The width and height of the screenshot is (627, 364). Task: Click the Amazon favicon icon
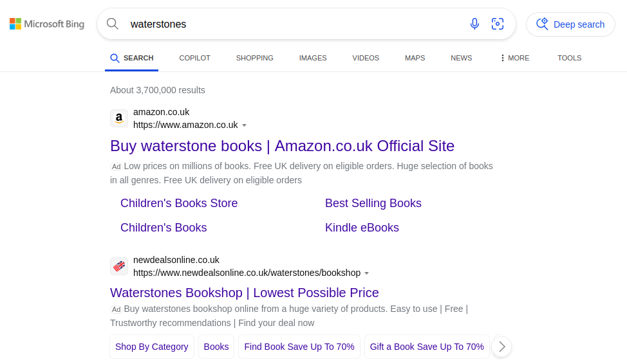(119, 119)
